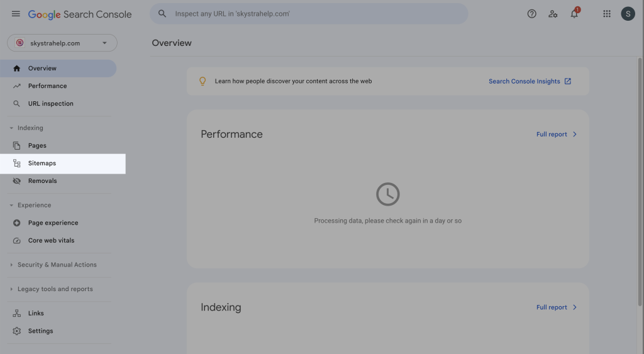Open the hamburger main menu
This screenshot has height=354, width=644.
pos(16,14)
